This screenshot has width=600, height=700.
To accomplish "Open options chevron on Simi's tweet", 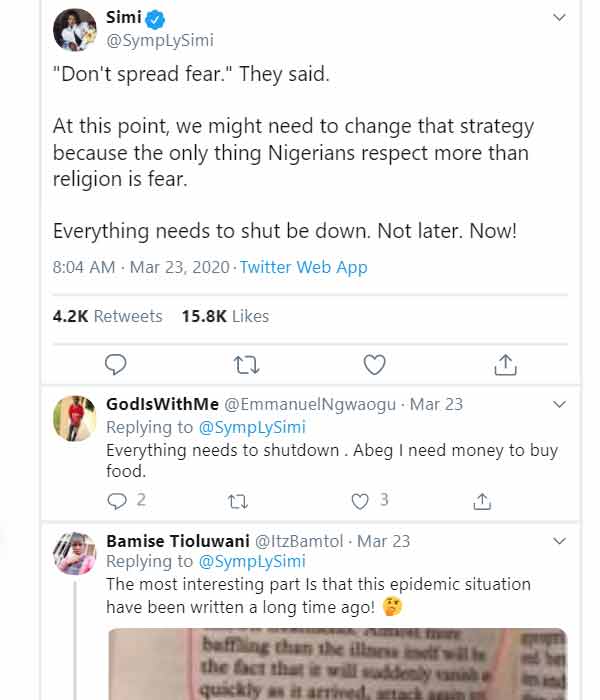I will tap(559, 17).
